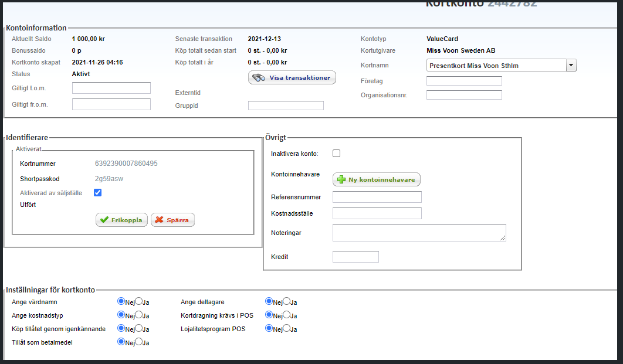Click the Giltigt f.r.o.m. date field
Viewport: 623px width, 364px height.
(x=111, y=104)
